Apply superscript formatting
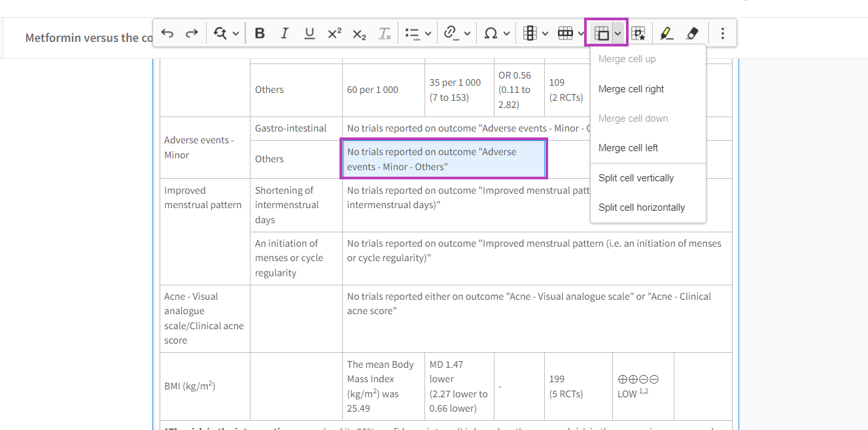868x430 pixels. pos(334,33)
